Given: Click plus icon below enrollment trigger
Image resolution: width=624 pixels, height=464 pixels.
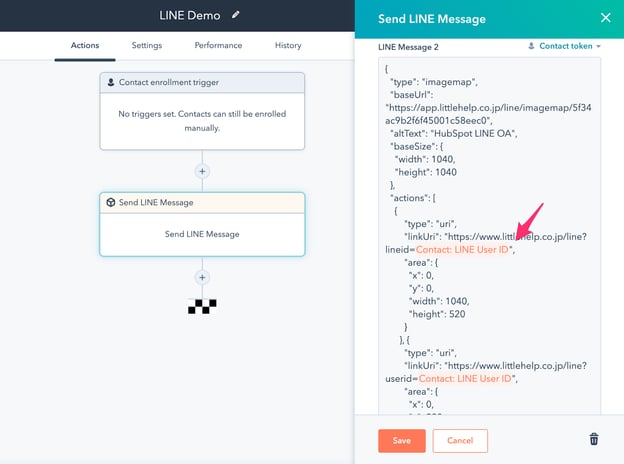Looking at the screenshot, I should (202, 171).
